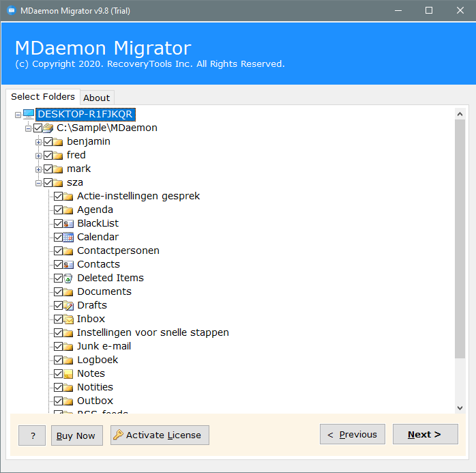The image size is (476, 473).
Task: Click the mailbox icon for C:\Sample\MDaemon
Action: (x=48, y=128)
